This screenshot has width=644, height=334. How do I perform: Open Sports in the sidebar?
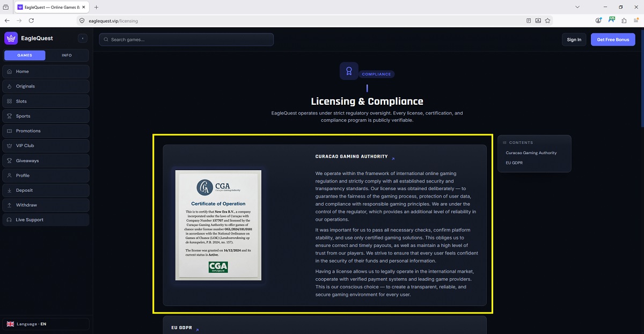click(x=46, y=116)
